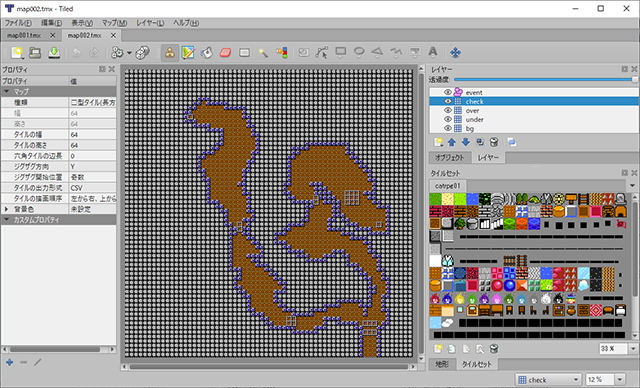Choose the Bucket Fill tool
The width and height of the screenshot is (640, 388).
[207, 53]
